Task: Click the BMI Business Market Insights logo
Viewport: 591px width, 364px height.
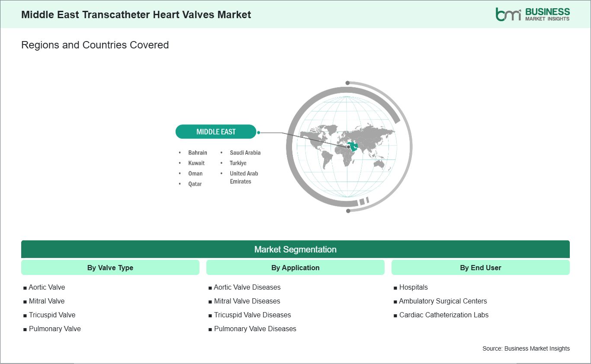Action: coord(532,14)
